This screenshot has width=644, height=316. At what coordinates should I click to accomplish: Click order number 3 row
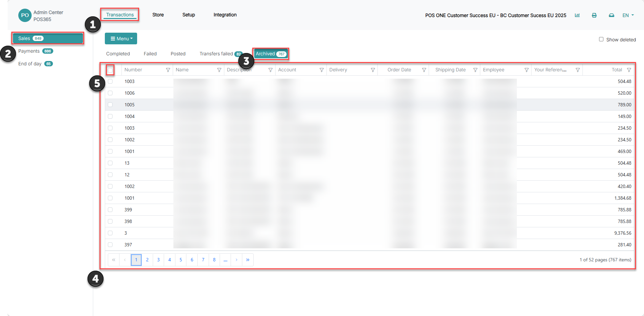point(126,233)
